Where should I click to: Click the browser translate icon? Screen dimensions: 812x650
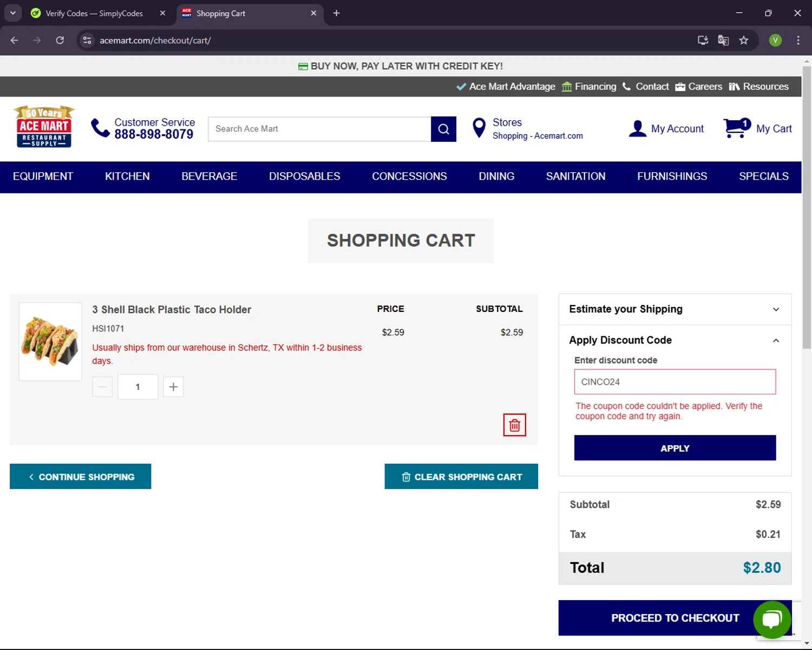(723, 40)
